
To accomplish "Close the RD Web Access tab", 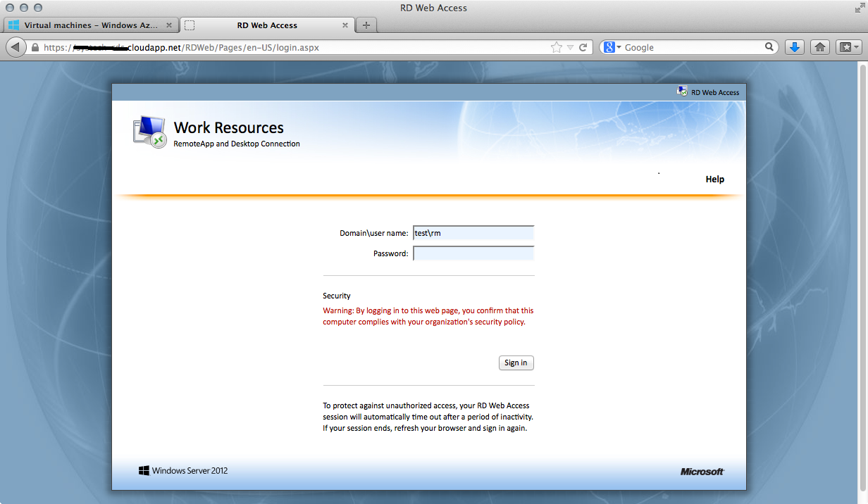I will click(345, 25).
